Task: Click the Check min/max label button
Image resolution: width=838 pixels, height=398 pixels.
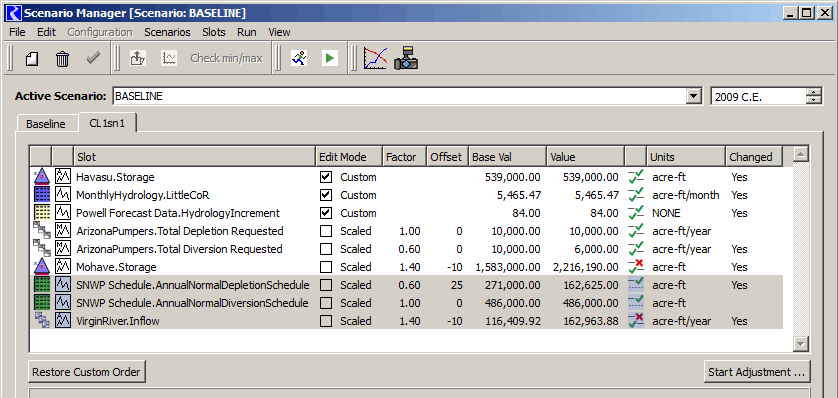Action: pos(227,58)
